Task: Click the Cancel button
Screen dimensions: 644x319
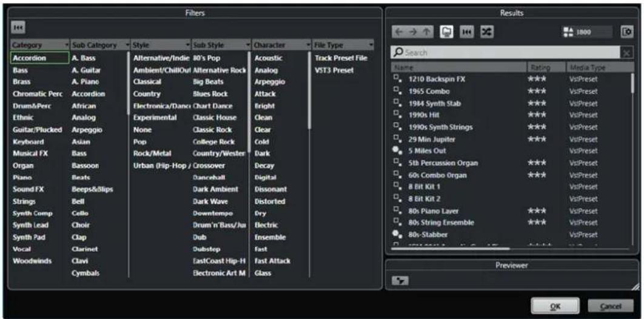Action: [610, 306]
